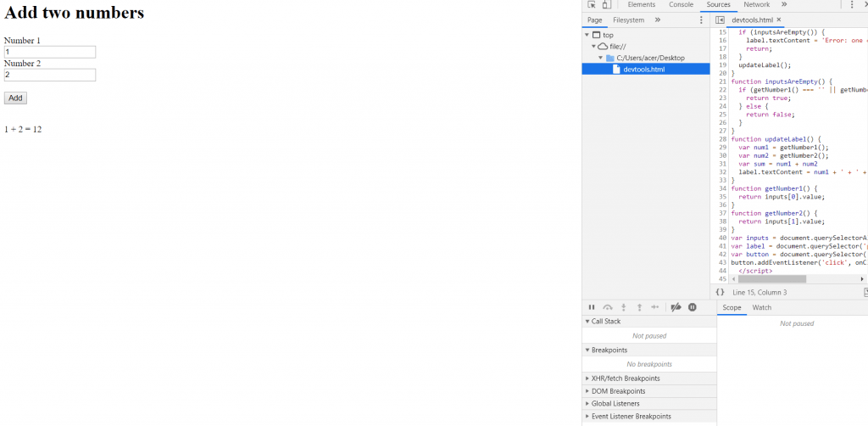Viewport: 868px width, 426px height.
Task: Open the DevTools customize menu
Action: 852,5
